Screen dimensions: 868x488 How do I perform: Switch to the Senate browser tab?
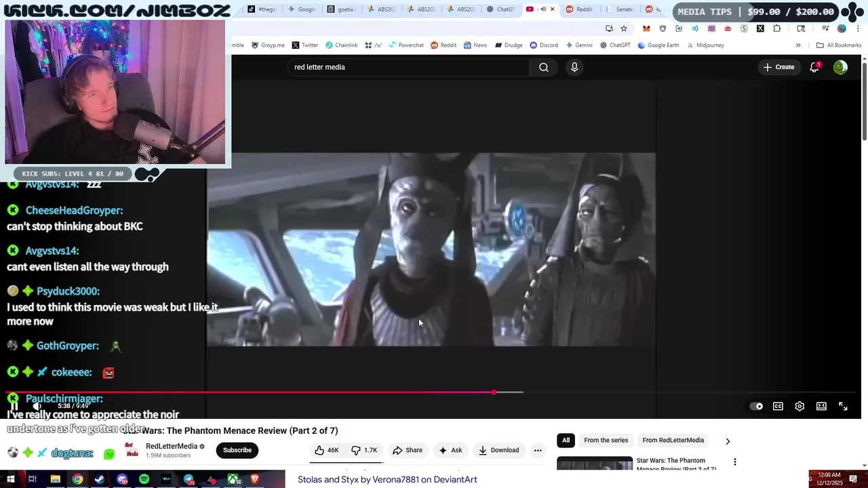[619, 9]
